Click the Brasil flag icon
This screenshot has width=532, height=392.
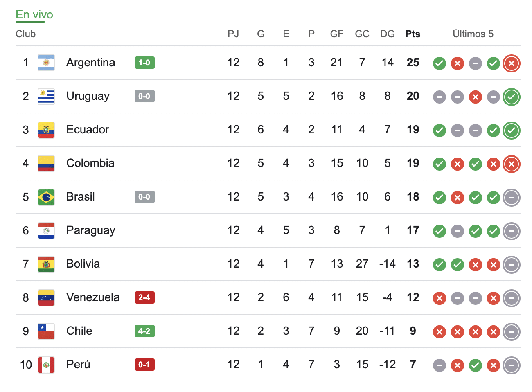[x=46, y=197]
